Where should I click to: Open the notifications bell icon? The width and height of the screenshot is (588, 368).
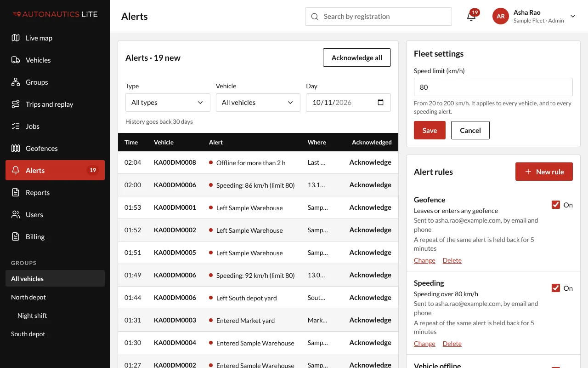[x=471, y=17]
